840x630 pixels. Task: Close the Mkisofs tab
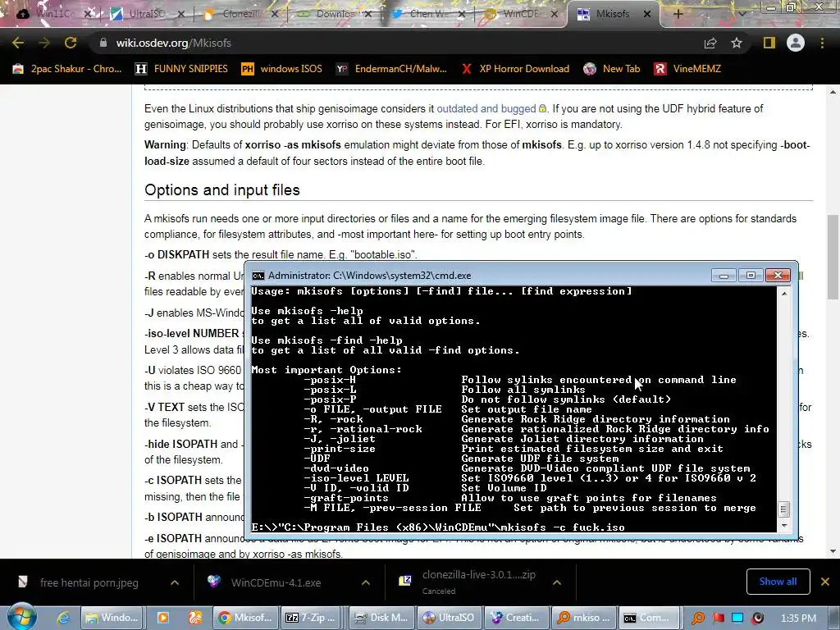(x=647, y=14)
